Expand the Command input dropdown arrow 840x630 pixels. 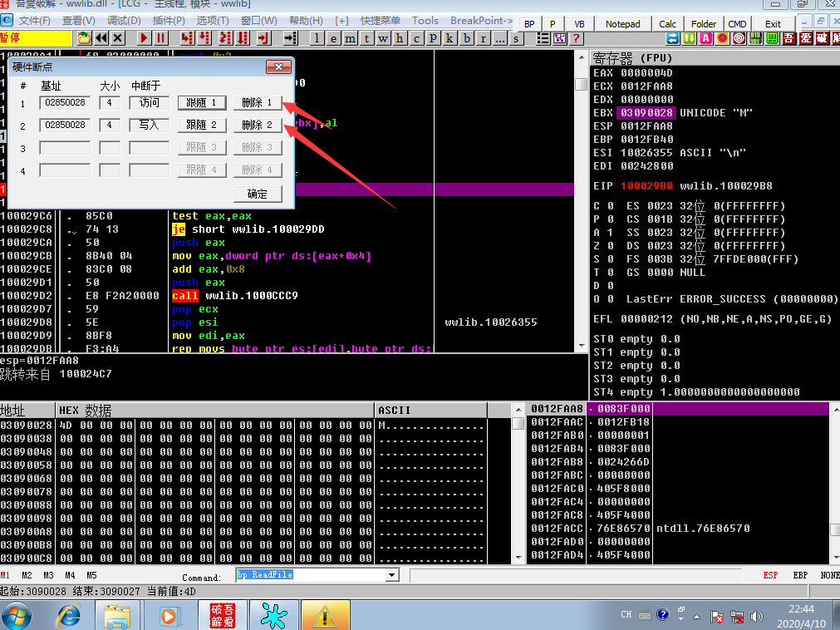point(392,575)
